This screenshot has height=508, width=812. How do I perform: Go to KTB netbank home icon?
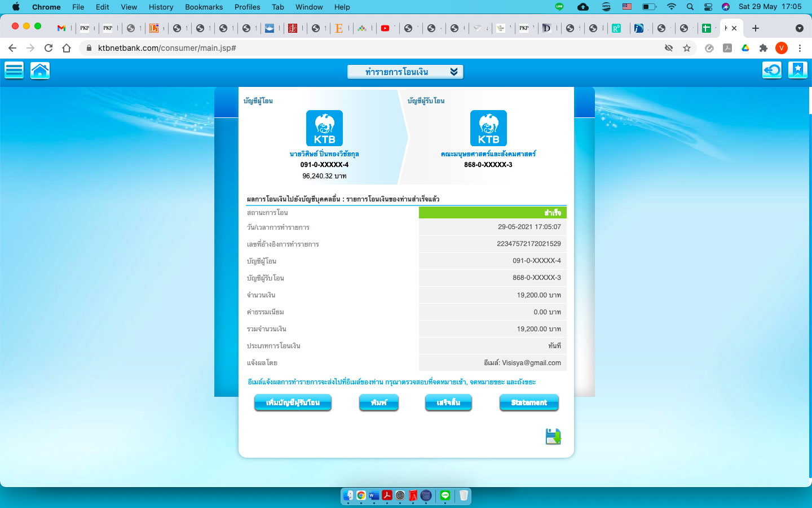[x=40, y=71]
